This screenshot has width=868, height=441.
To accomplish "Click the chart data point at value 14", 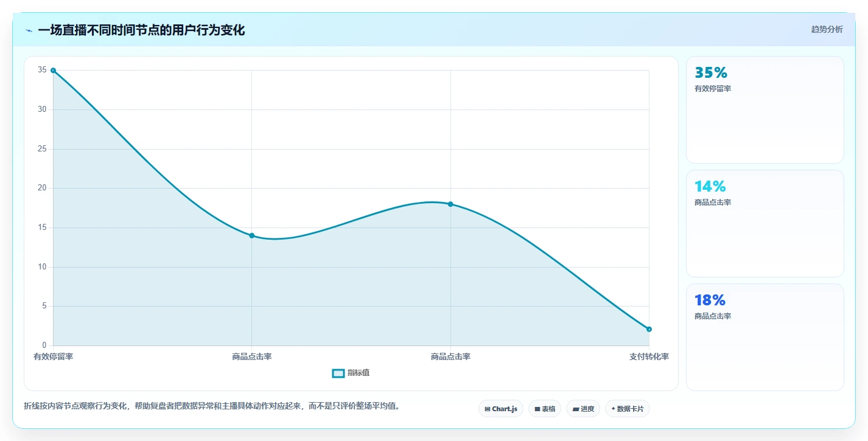I will point(252,235).
